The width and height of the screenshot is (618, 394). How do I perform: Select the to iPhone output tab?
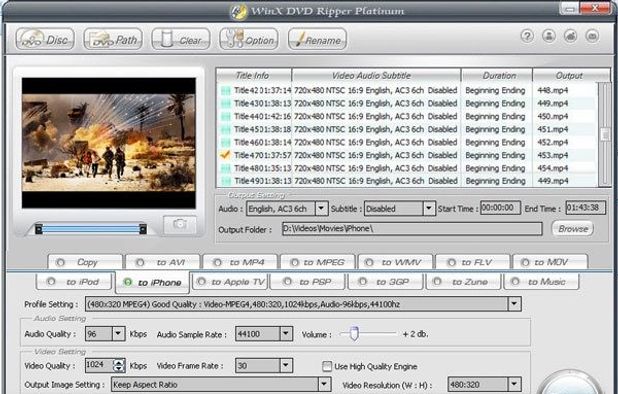coord(152,282)
